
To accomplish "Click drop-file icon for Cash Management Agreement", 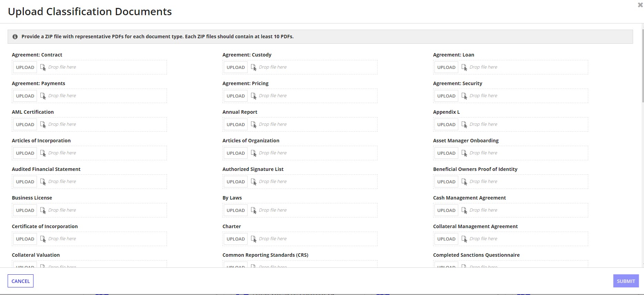I will tap(464, 210).
